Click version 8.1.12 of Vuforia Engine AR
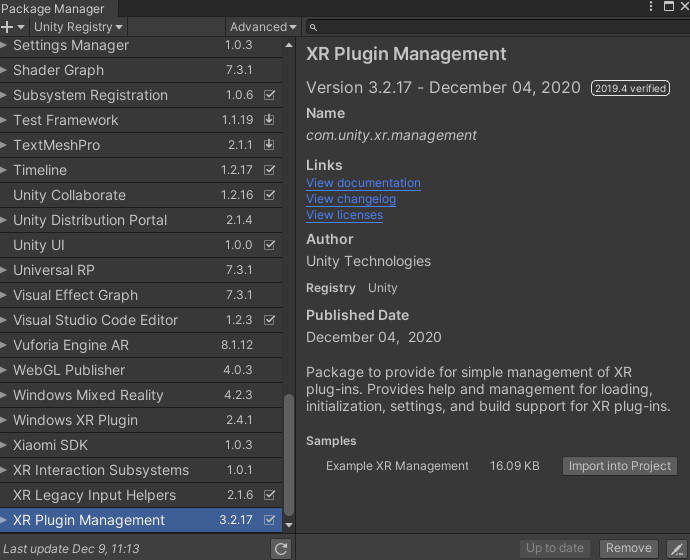 (x=237, y=345)
